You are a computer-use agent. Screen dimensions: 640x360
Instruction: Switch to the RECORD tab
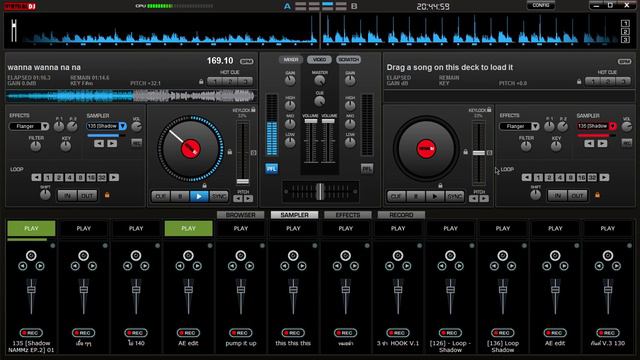[401, 215]
